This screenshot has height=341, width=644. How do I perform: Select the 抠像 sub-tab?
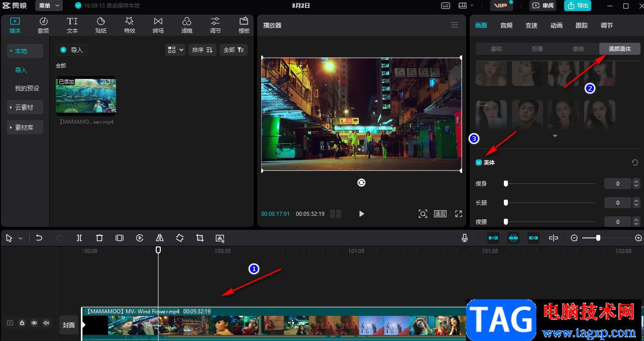[538, 49]
